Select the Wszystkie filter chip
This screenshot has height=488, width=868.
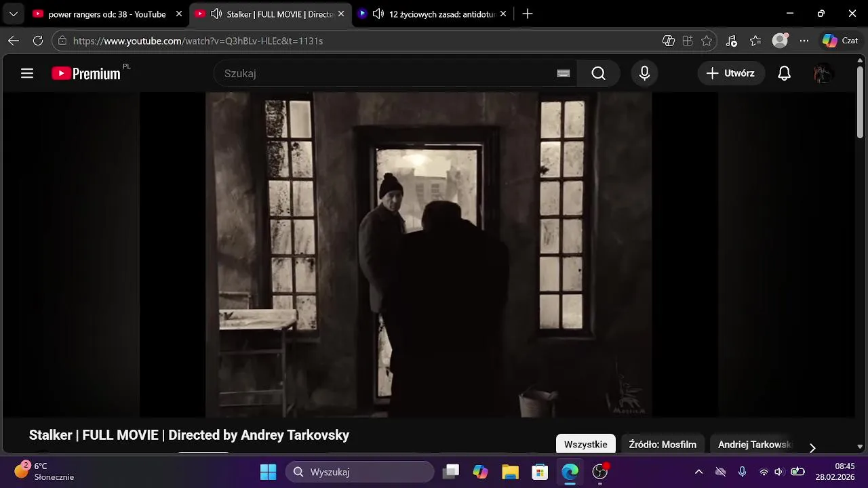585,445
